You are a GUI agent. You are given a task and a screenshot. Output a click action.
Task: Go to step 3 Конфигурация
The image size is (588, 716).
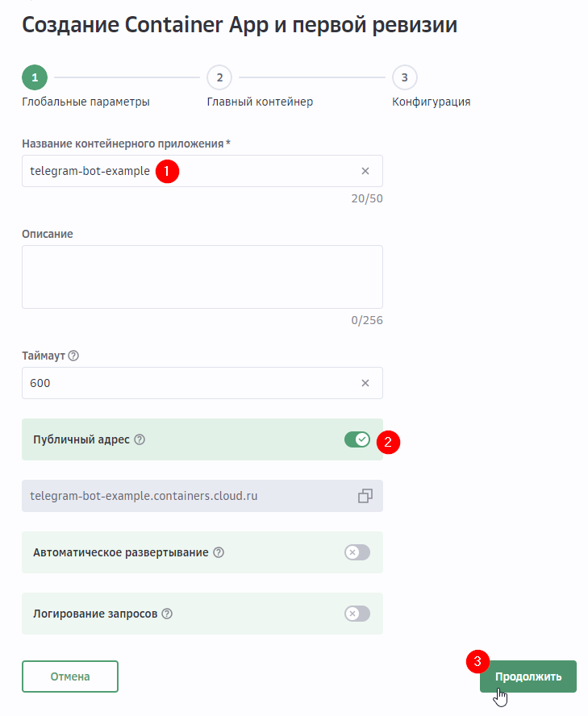tap(405, 77)
